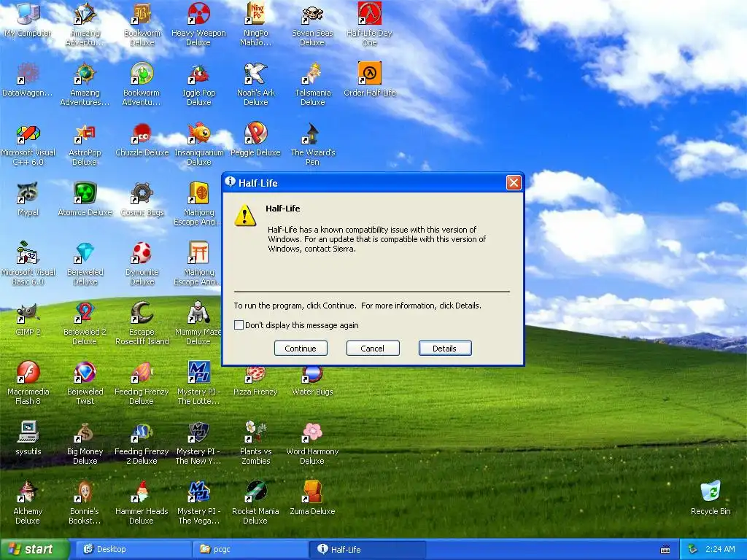
Task: Select the Talismania Deluxe icon
Action: pos(312,84)
